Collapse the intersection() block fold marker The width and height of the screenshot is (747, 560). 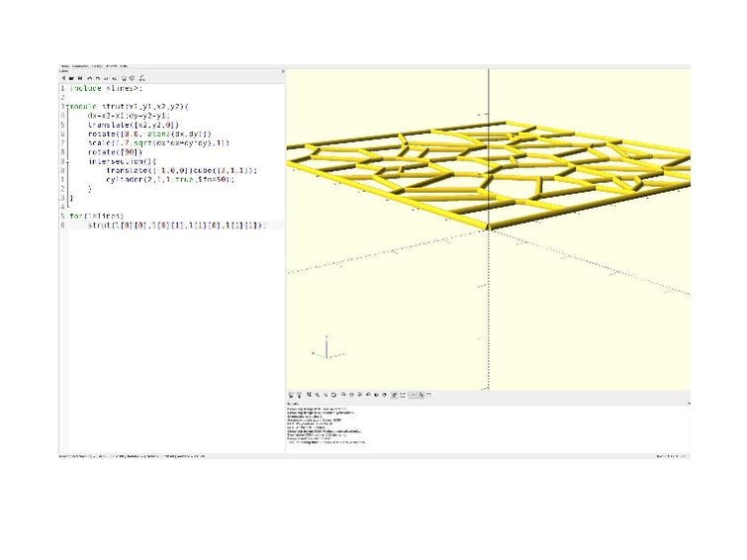point(65,161)
